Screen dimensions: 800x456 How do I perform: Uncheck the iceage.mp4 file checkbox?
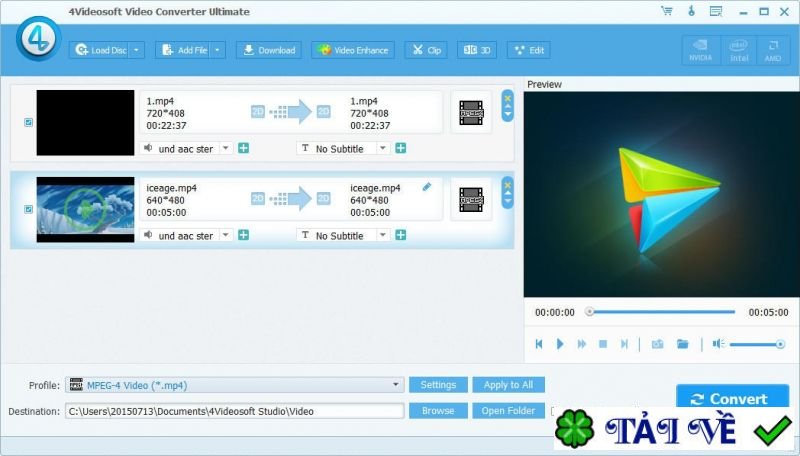pyautogui.click(x=29, y=209)
